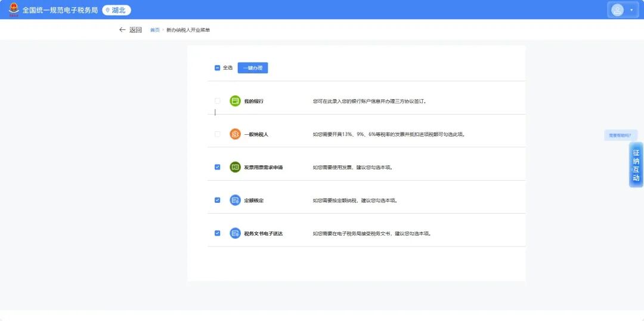
Task: Click the green 我的银行 icon
Action: (235, 101)
